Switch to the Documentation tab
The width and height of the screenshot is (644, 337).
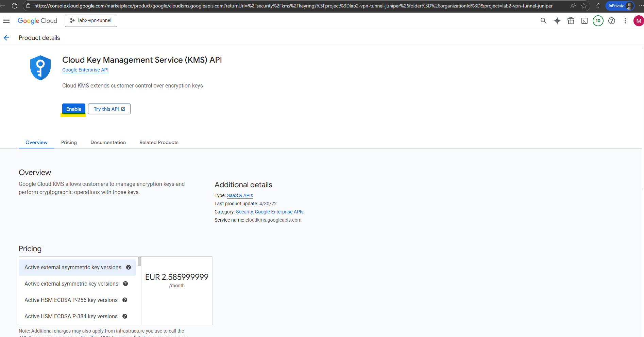click(x=108, y=142)
